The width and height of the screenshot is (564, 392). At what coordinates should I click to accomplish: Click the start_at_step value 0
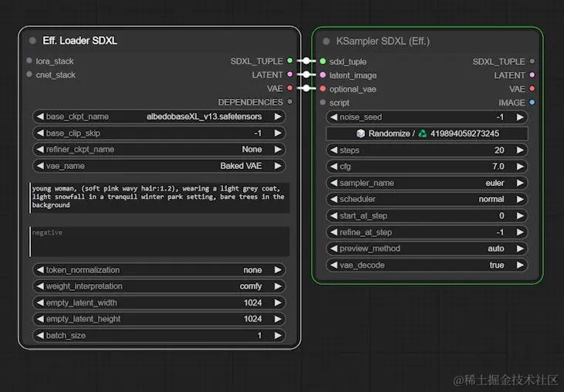[502, 216]
